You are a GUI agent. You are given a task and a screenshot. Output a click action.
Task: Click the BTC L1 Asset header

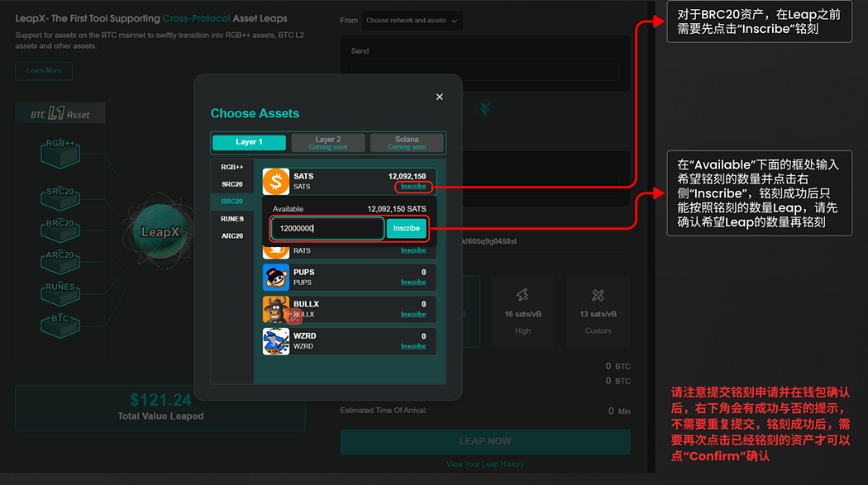60,114
